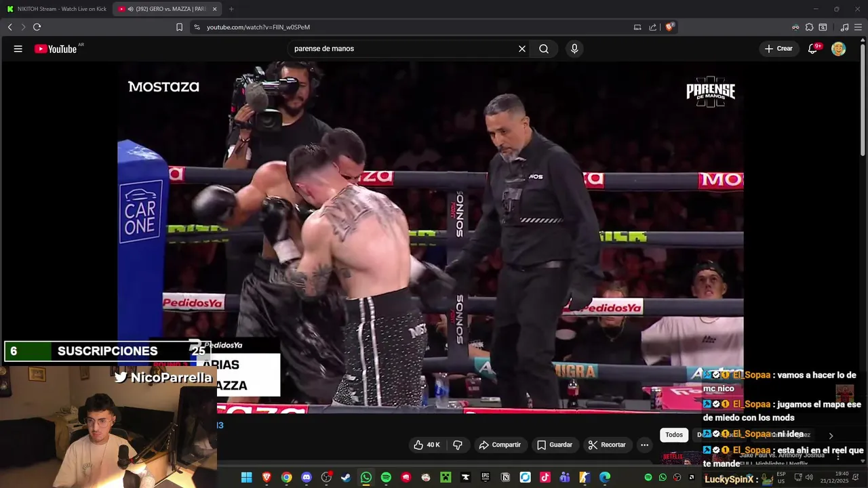The width and height of the screenshot is (868, 488).
Task: Create a clip with Recortar
Action: [607, 445]
